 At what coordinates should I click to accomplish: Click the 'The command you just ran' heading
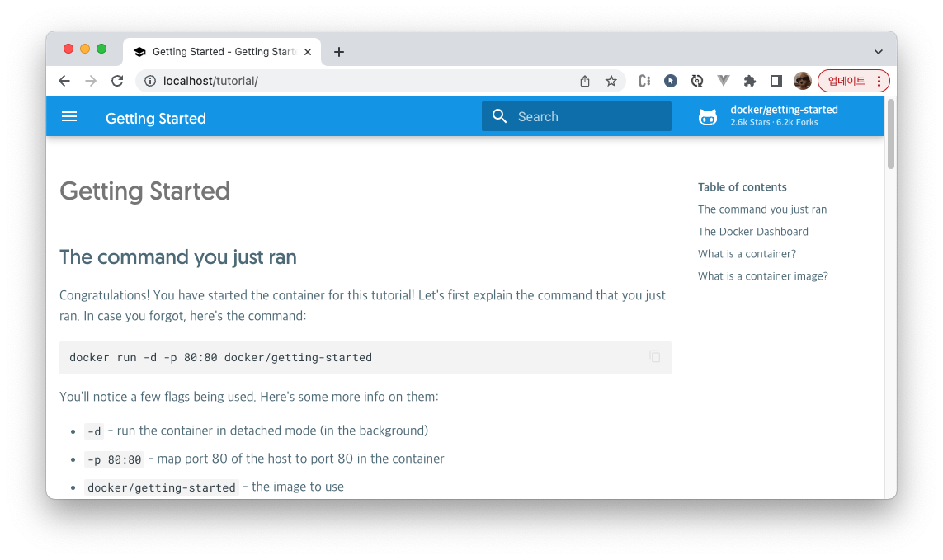pyautogui.click(x=178, y=256)
